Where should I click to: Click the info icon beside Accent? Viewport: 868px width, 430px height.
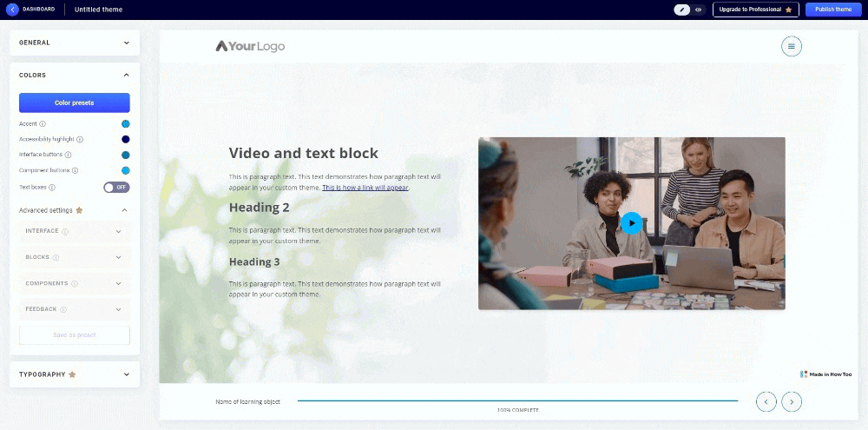tap(43, 124)
